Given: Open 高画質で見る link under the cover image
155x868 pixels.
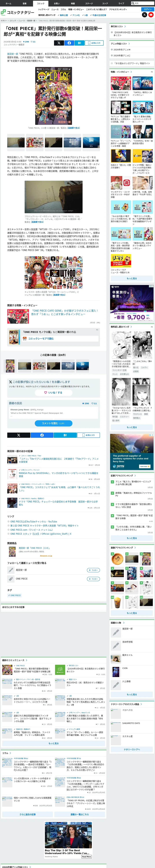Looking at the screenshot, I should click(x=74, y=128).
